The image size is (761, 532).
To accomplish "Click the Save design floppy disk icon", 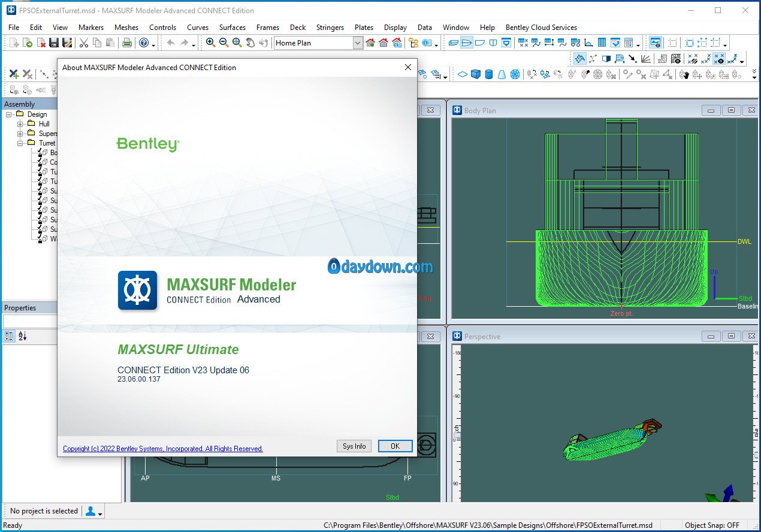I will tap(54, 43).
